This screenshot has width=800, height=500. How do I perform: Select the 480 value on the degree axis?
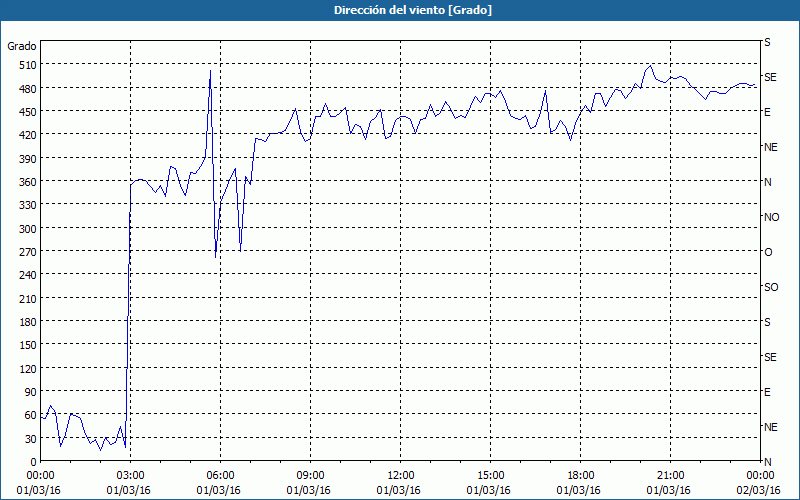pyautogui.click(x=28, y=89)
